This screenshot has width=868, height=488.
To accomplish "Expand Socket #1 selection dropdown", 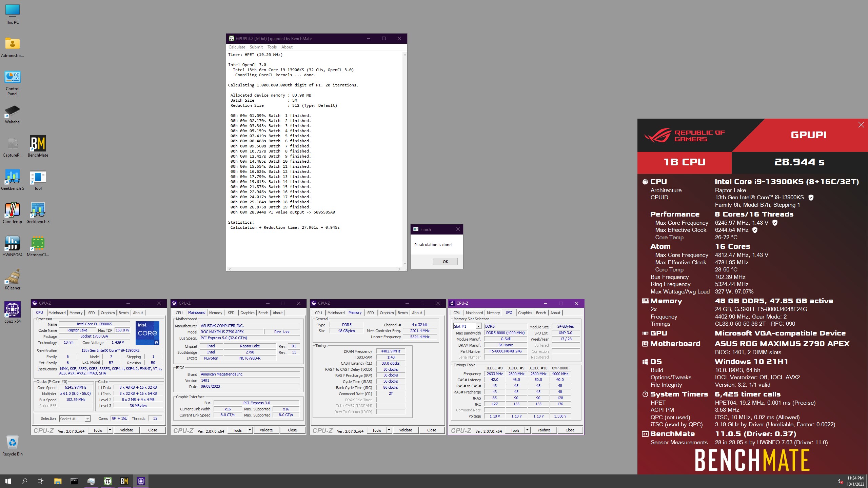I will click(x=87, y=419).
